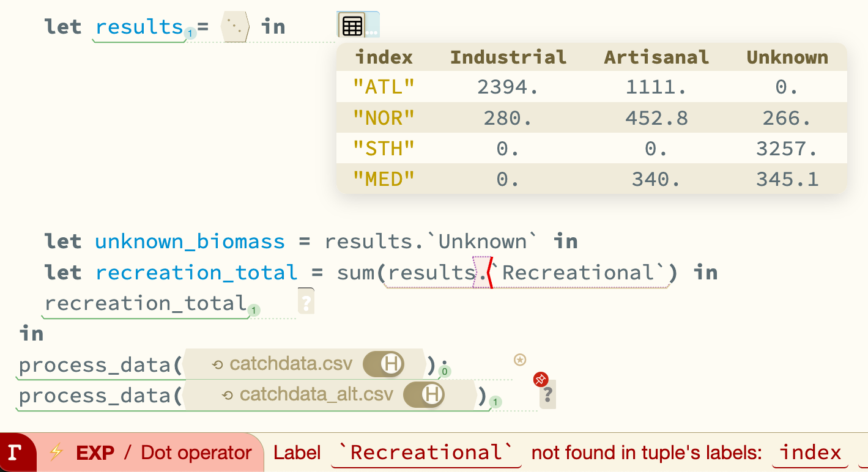Click the 2394. cell in the table
868x472 pixels.
[508, 87]
